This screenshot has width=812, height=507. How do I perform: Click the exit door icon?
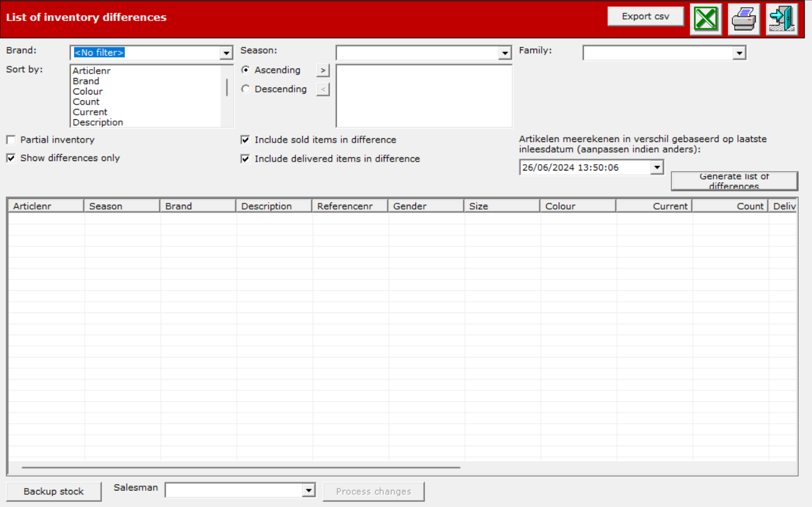[782, 19]
